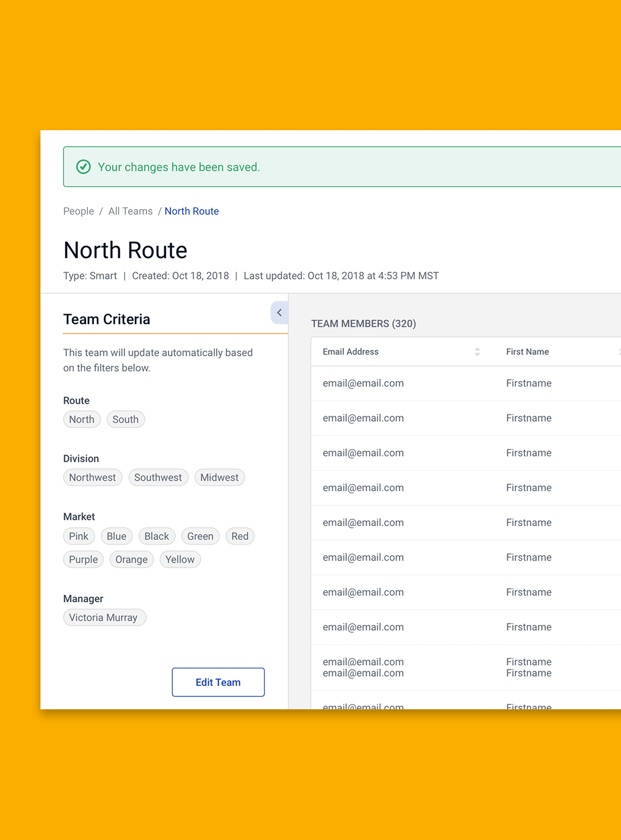Click the Last updated timestamp text

pos(341,276)
